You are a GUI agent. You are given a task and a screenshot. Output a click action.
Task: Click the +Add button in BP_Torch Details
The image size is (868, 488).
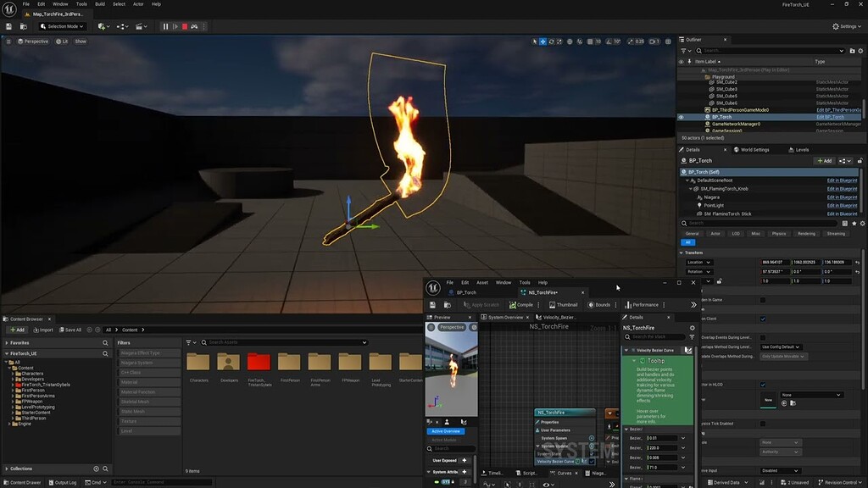pyautogui.click(x=825, y=161)
